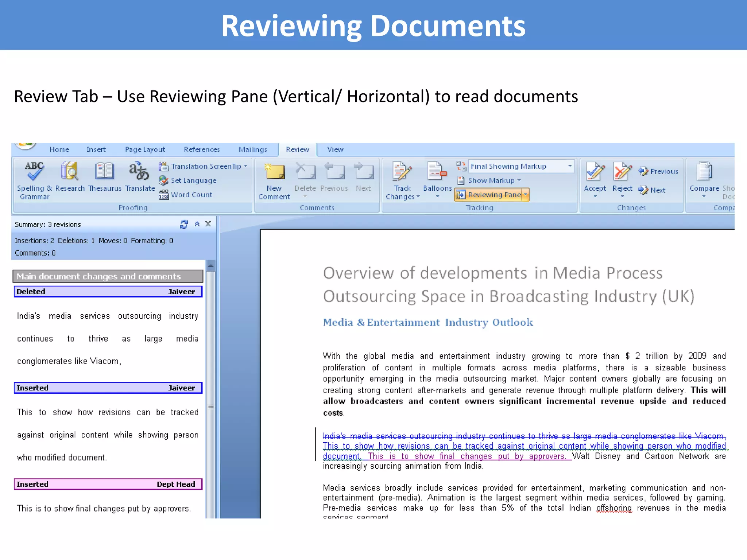Open Final Showing Markup dropdown
This screenshot has height=560, width=747.
pyautogui.click(x=570, y=166)
